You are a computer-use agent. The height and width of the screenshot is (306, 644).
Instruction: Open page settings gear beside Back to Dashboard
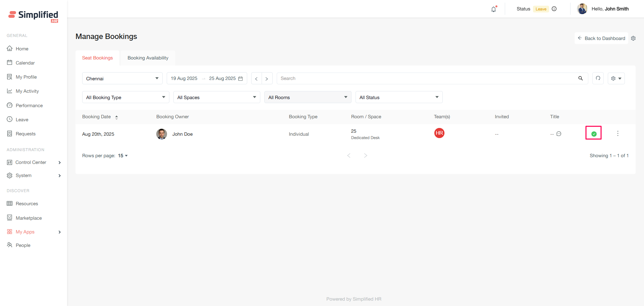click(633, 38)
